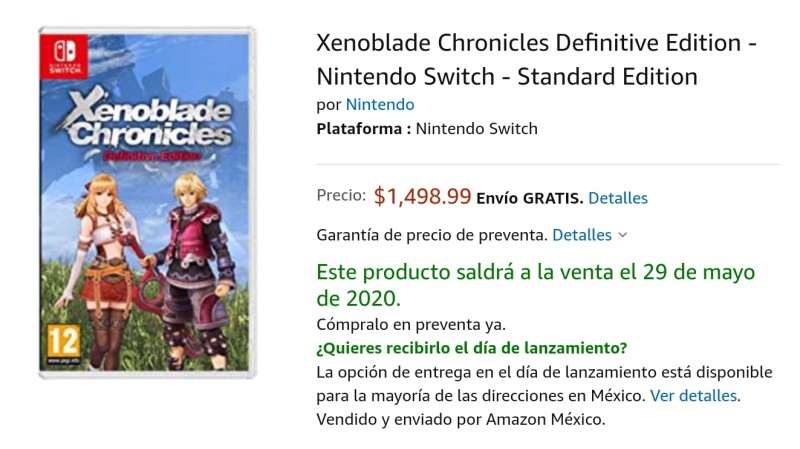This screenshot has height=449, width=800.
Task: Click the green release date message
Action: click(x=536, y=285)
